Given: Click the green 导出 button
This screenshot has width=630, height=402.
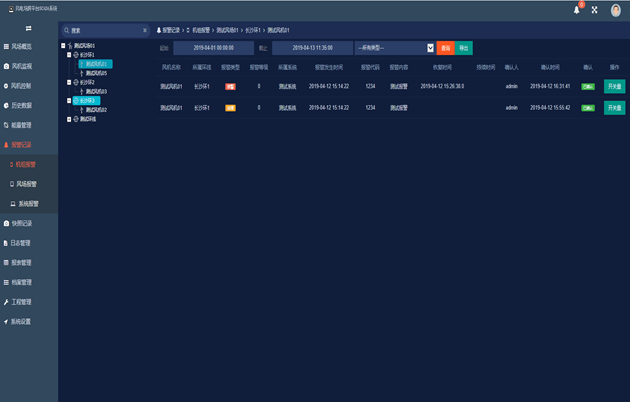Looking at the screenshot, I should tap(464, 48).
